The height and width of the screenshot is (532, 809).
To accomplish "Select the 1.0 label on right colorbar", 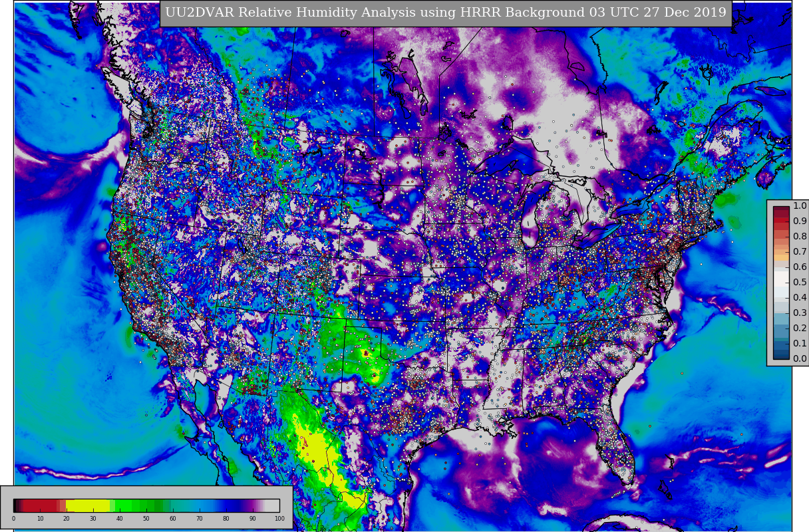I will pyautogui.click(x=800, y=205).
